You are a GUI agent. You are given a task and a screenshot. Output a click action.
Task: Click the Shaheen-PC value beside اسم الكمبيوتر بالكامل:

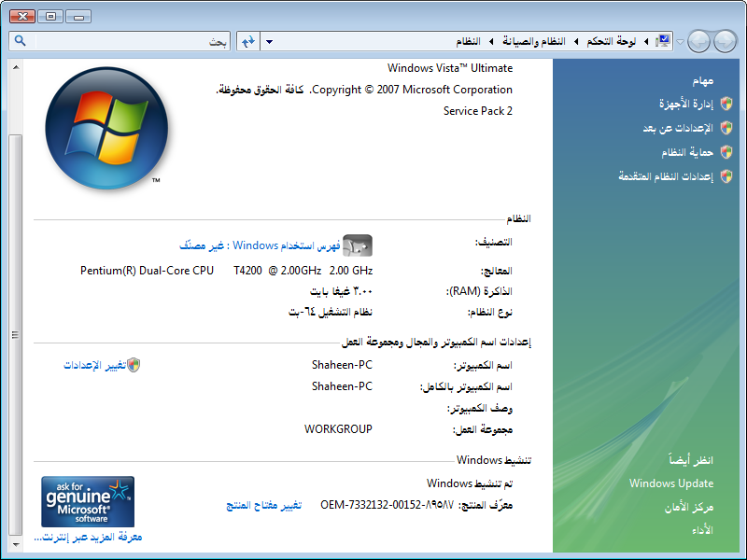342,386
